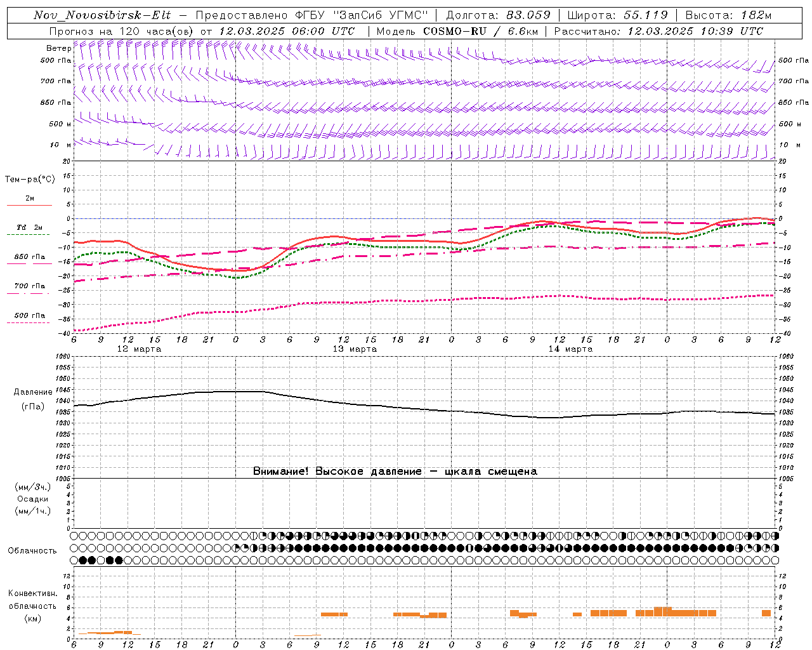Click the (мм/1ч.) precipitation unit label
Viewport: 812px width, 650px height.
click(33, 511)
